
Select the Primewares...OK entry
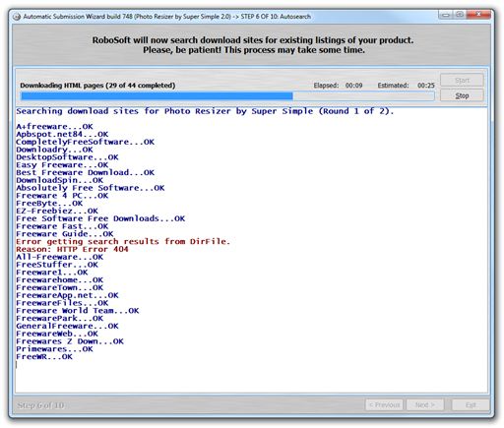pyautogui.click(x=54, y=349)
